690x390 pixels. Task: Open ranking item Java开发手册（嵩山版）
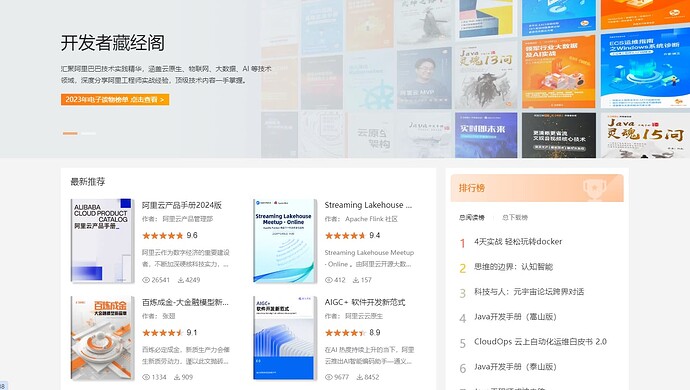(515, 317)
